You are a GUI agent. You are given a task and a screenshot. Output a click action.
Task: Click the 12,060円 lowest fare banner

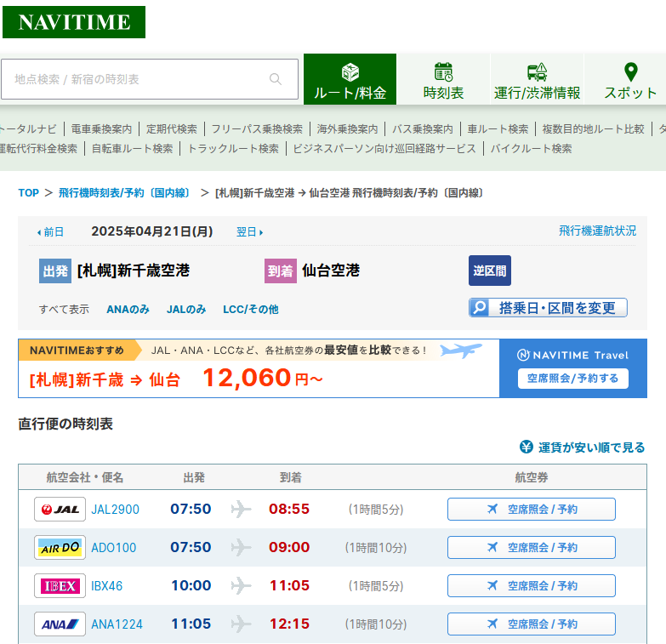tap(259, 368)
